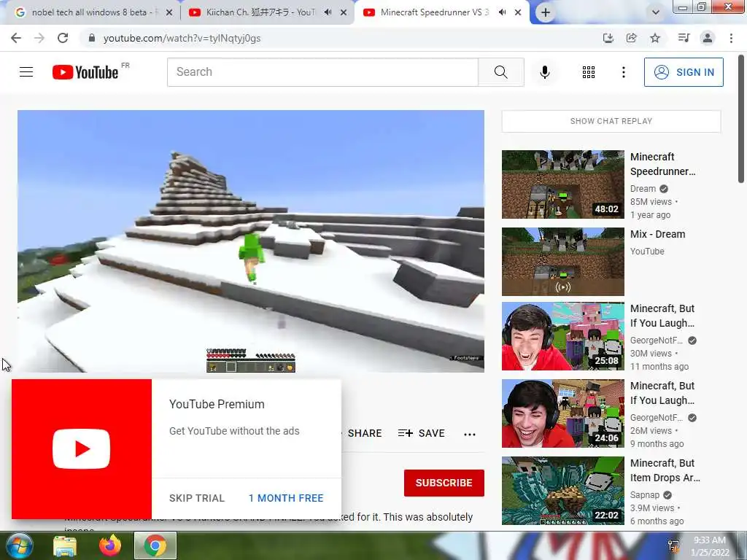Screen dimensions: 747x560
Task: Open the 22:02 Sapnap video thumbnail
Action: click(x=562, y=491)
